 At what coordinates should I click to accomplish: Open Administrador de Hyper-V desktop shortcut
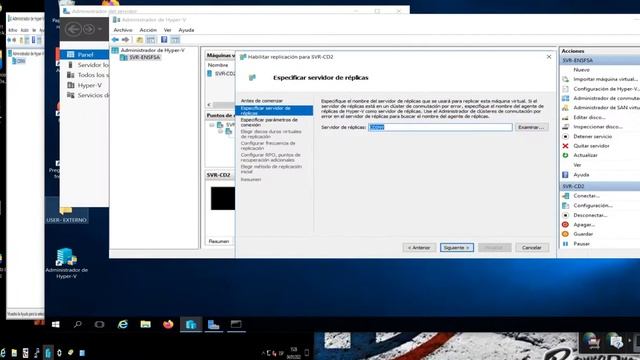coord(66,264)
